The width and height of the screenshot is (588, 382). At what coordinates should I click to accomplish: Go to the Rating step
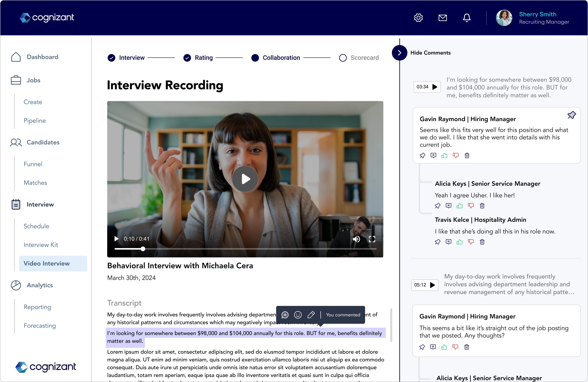coord(198,58)
